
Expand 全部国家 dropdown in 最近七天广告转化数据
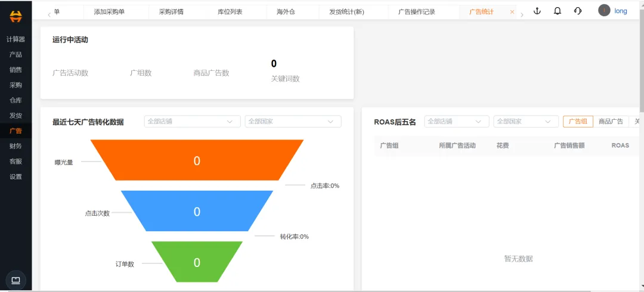(293, 122)
